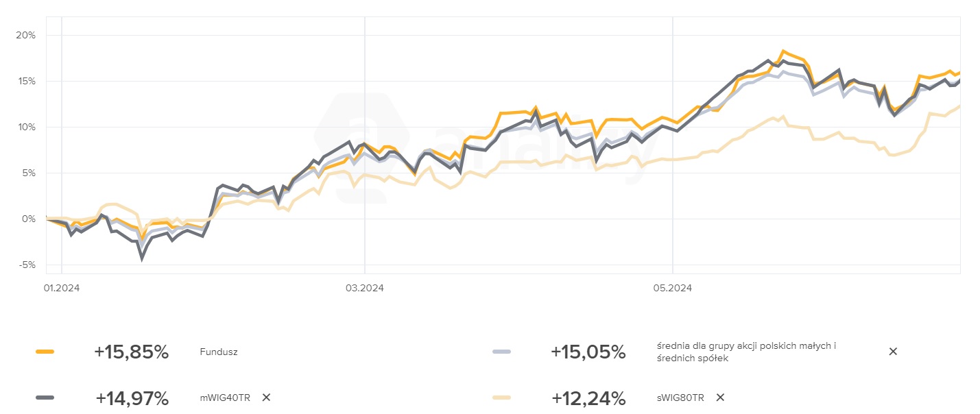Click the +14,97% mWIG40TR return value
The height and width of the screenshot is (414, 980).
tap(132, 398)
